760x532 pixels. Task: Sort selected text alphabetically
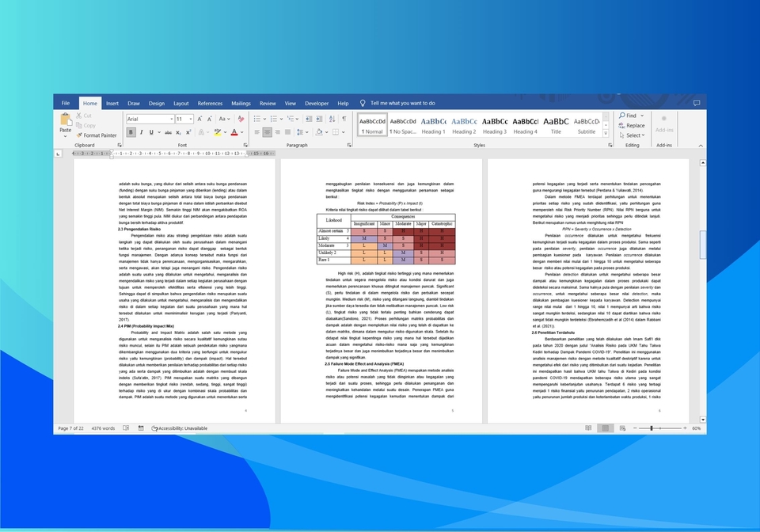(x=332, y=119)
